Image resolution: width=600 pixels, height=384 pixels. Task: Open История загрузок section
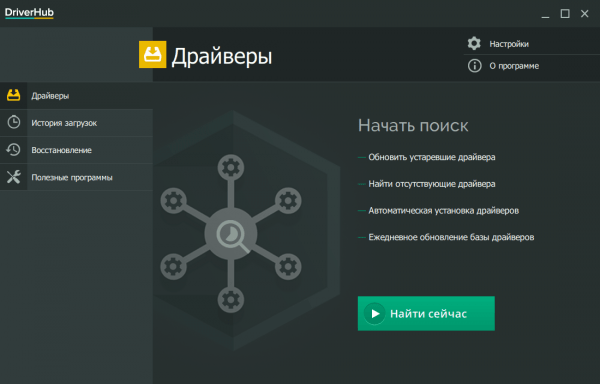click(x=77, y=123)
